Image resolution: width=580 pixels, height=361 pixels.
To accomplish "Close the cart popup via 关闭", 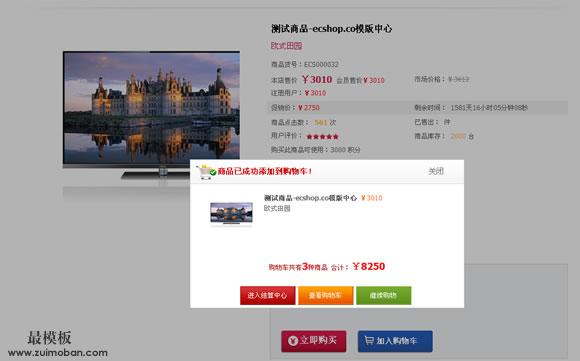I will point(436,171).
